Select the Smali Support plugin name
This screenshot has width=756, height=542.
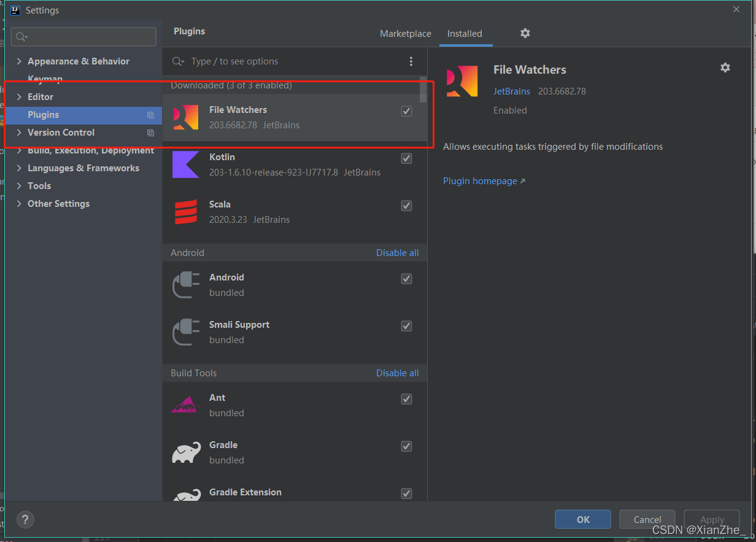239,325
